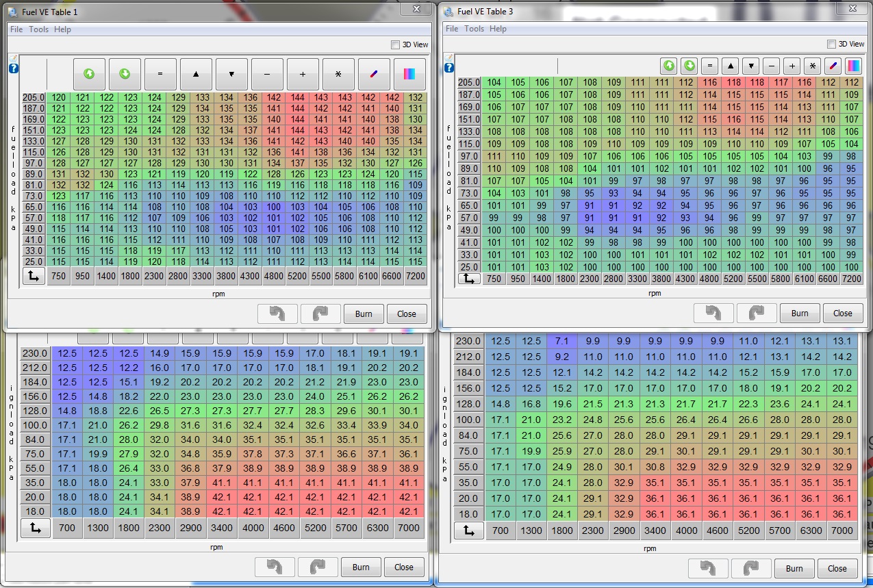Image resolution: width=873 pixels, height=588 pixels.
Task: Click the swap-axes arrow icon in Fuel VE Table 3
Action: (x=469, y=279)
